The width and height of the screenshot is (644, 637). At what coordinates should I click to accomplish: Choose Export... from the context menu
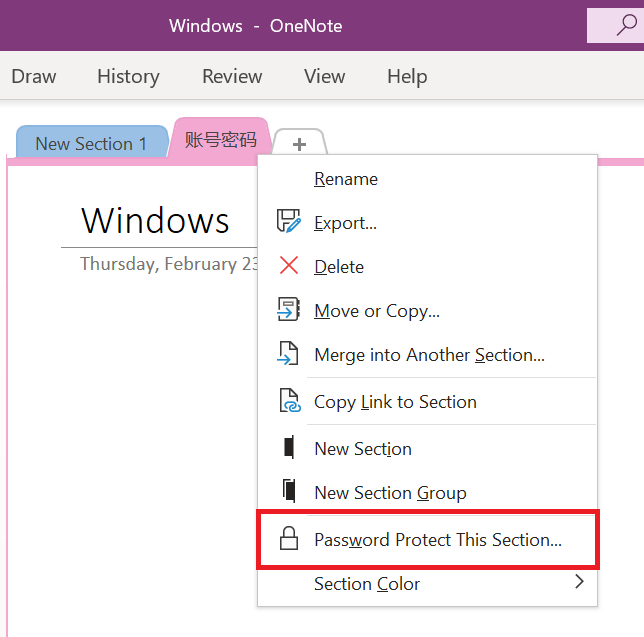point(427,223)
